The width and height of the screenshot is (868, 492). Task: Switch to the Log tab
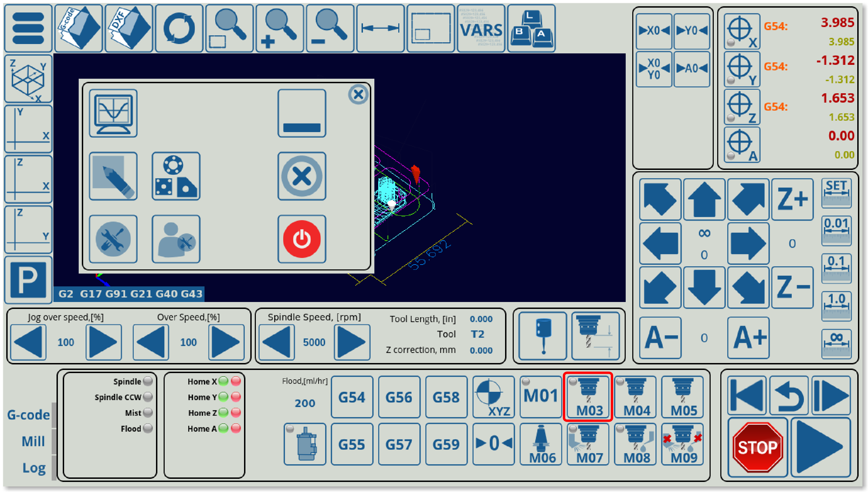pyautogui.click(x=34, y=468)
